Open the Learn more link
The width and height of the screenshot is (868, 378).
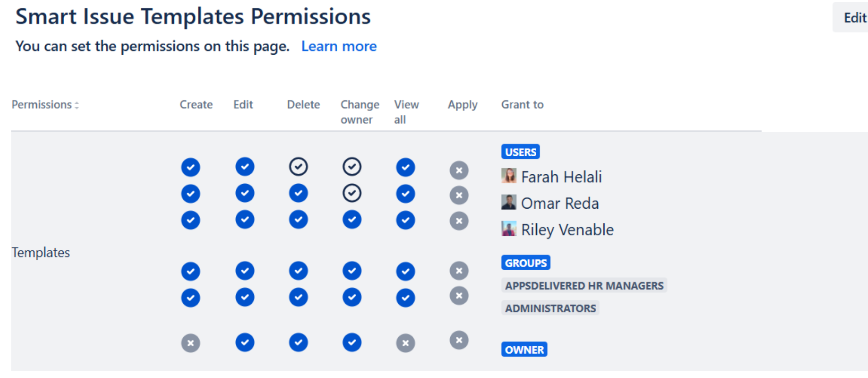(x=339, y=46)
